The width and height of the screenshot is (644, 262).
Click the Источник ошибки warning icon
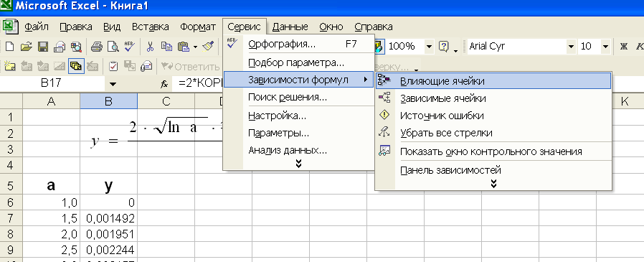point(384,115)
